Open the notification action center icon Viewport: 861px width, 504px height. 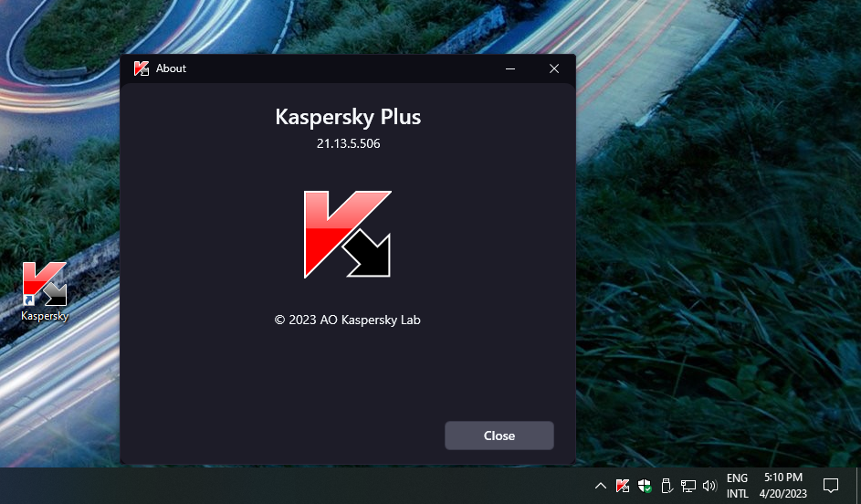[831, 486]
